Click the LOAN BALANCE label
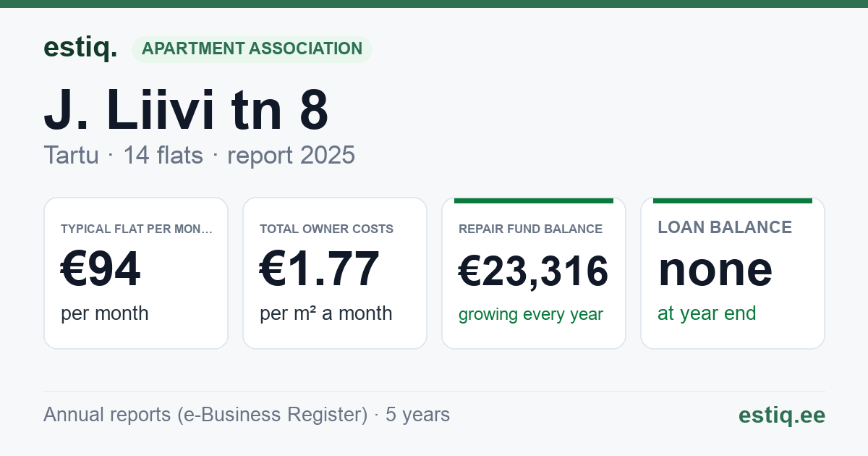 (x=725, y=227)
